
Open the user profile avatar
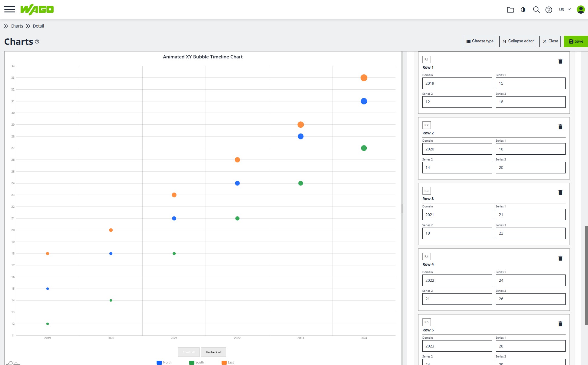point(581,10)
